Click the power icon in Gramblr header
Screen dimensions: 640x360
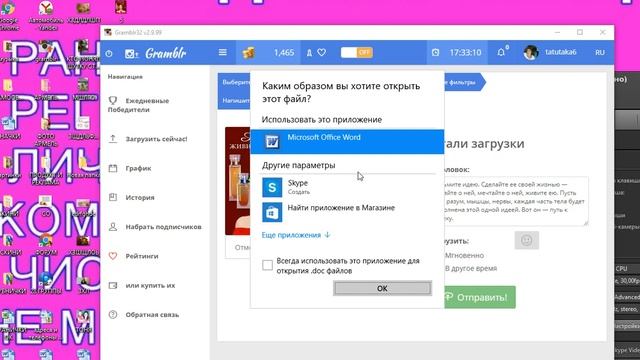click(x=109, y=53)
